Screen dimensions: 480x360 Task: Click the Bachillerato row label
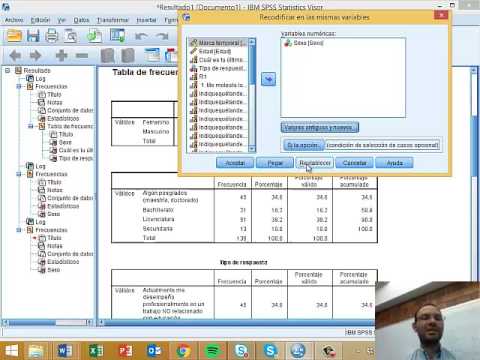(x=158, y=210)
